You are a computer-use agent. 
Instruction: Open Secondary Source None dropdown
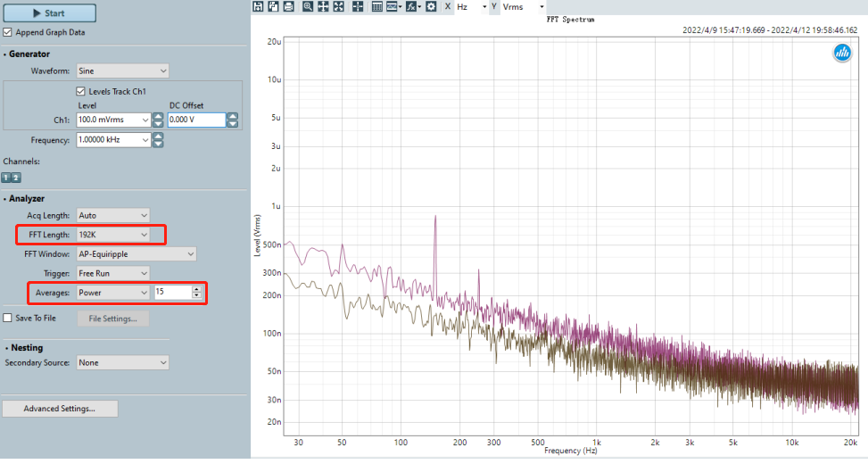pos(122,362)
